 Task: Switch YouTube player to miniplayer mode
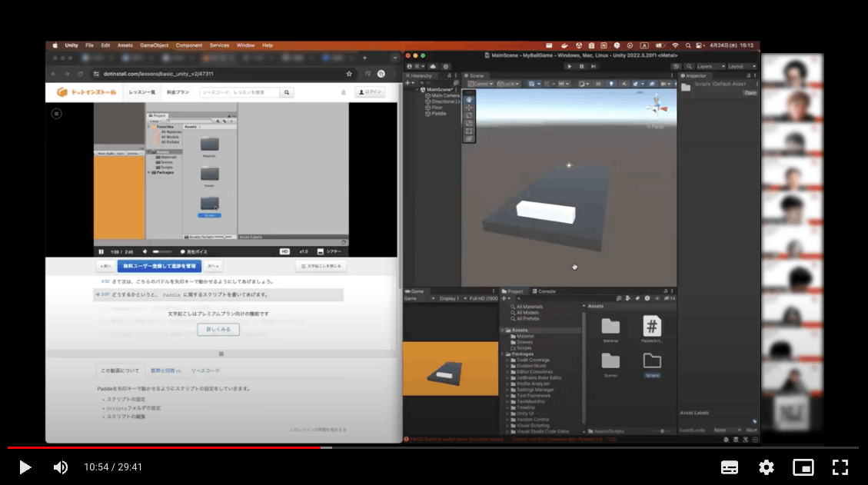pyautogui.click(x=803, y=467)
